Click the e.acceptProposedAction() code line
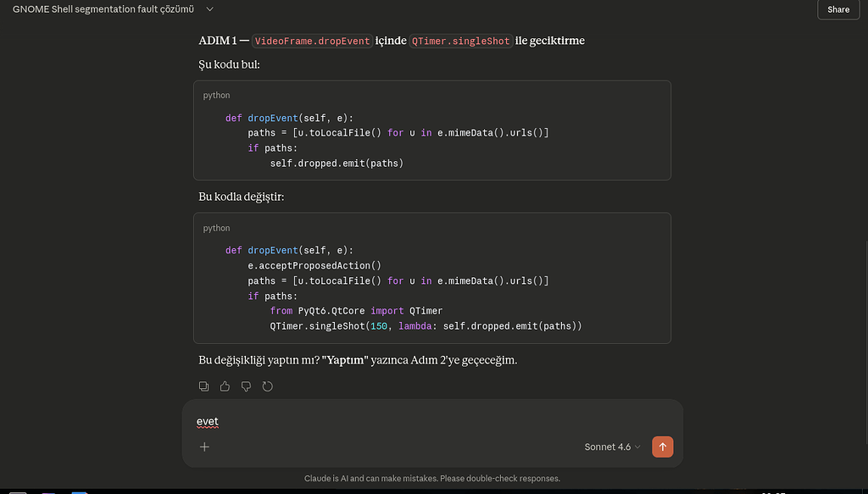The width and height of the screenshot is (868, 494). click(314, 266)
